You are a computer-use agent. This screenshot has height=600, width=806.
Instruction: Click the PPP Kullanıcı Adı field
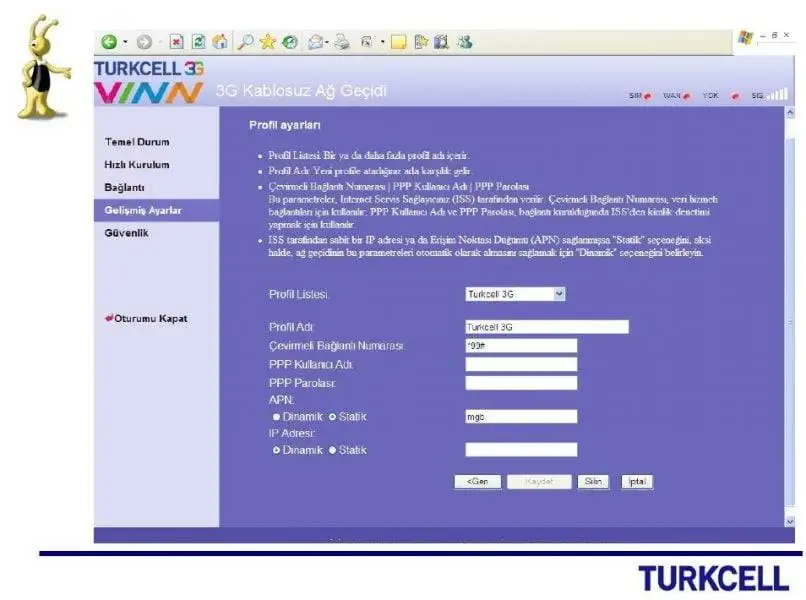pyautogui.click(x=521, y=364)
